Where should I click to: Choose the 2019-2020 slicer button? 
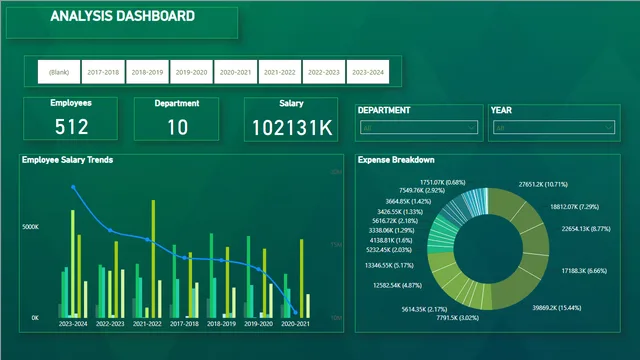[x=191, y=72]
